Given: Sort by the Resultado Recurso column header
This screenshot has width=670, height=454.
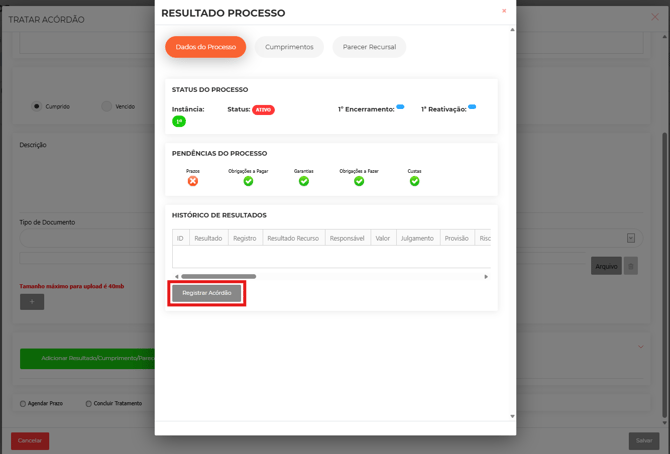Looking at the screenshot, I should [x=293, y=238].
